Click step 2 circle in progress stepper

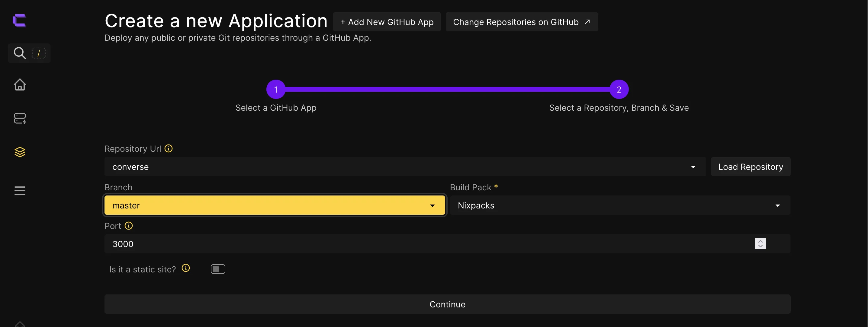619,90
